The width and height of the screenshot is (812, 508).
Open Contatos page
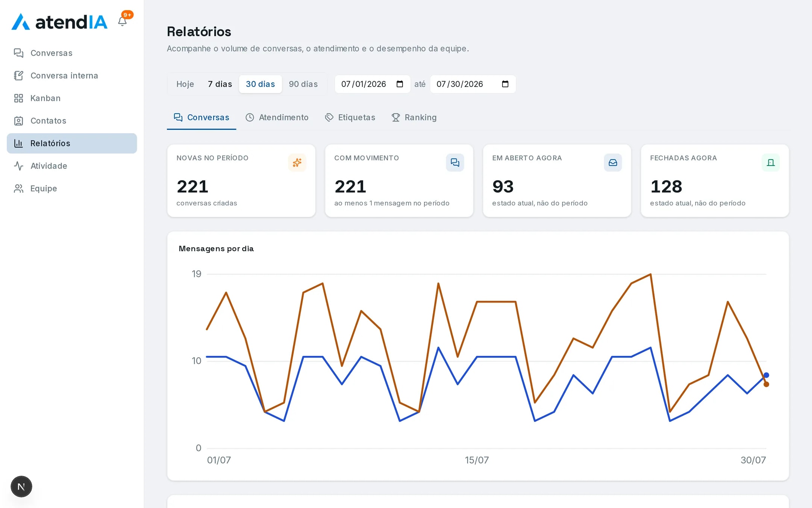(x=72, y=121)
